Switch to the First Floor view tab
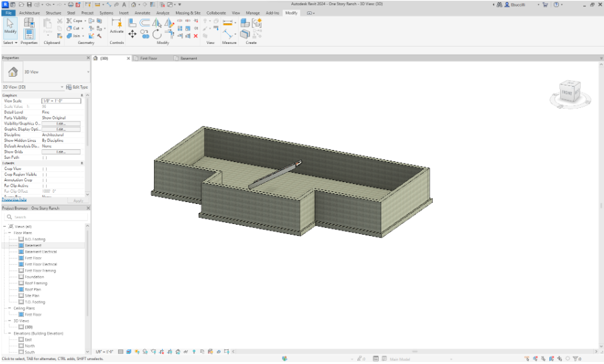The width and height of the screenshot is (604, 364). pyautogui.click(x=149, y=58)
